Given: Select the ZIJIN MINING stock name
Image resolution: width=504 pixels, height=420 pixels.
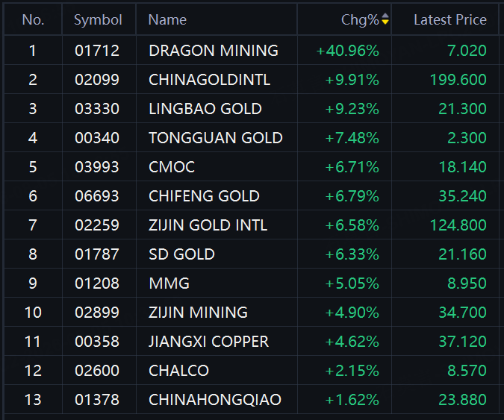Looking at the screenshot, I should pos(198,313).
